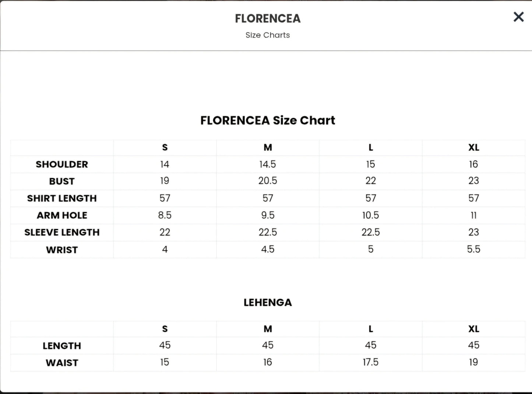Click the waist value 17.5 for size L
This screenshot has width=532, height=394.
coord(370,362)
